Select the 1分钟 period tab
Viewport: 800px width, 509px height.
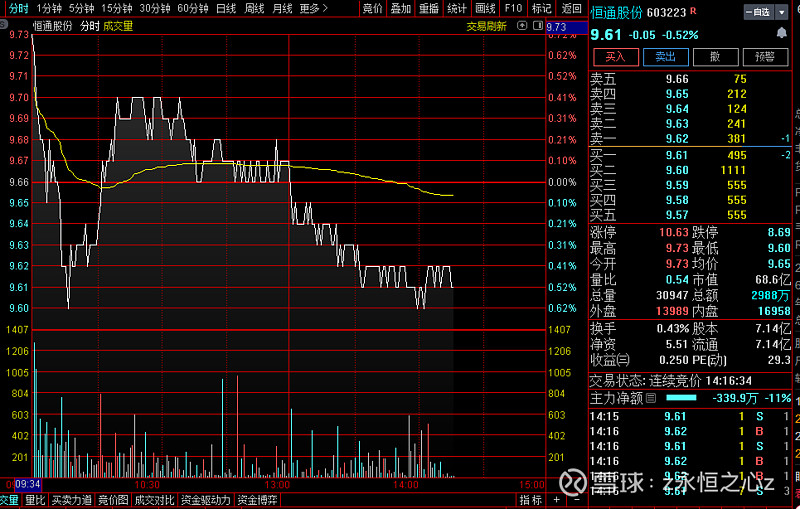pyautogui.click(x=49, y=9)
